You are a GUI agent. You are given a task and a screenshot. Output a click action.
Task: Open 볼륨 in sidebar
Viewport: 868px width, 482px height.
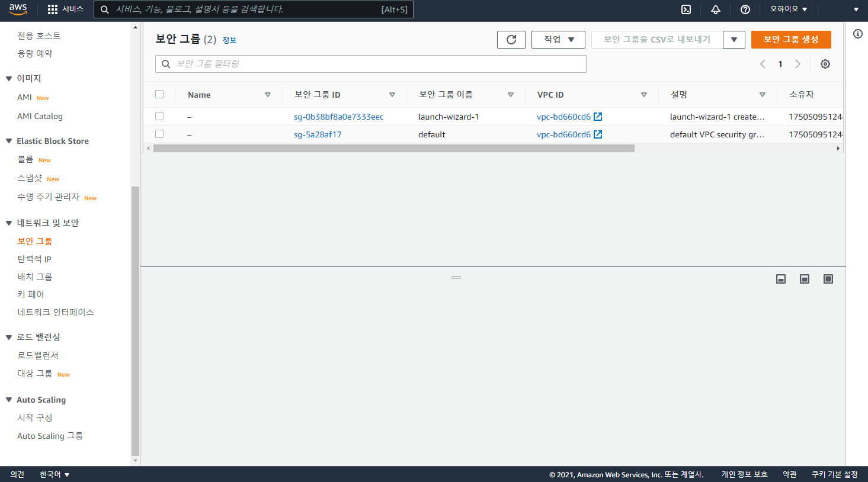(x=25, y=159)
